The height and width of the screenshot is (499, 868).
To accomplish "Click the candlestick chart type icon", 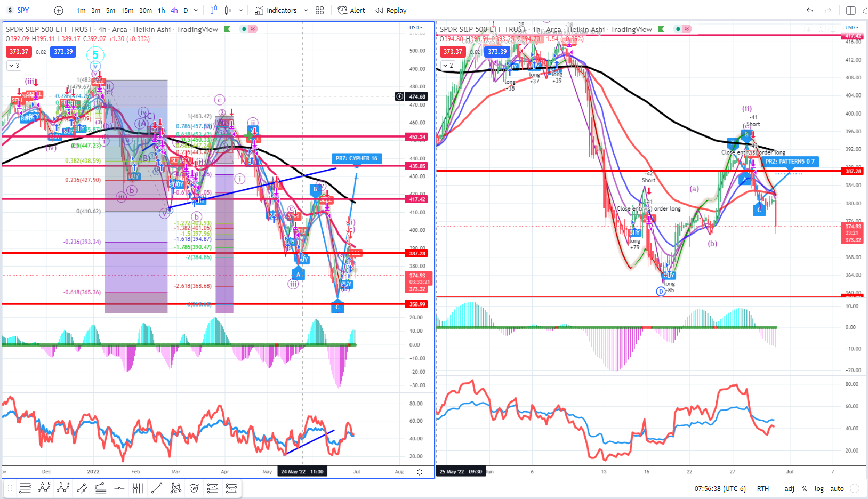I will pos(229,10).
